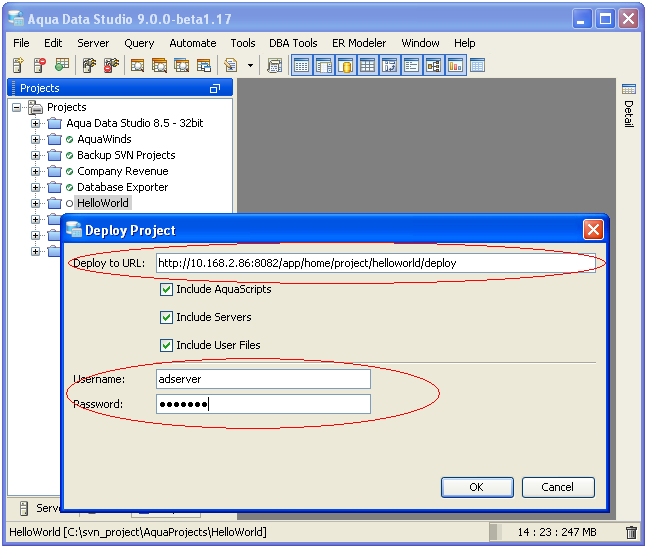The width and height of the screenshot is (647, 547).
Task: Expand the Company Revenue project node
Action: tap(35, 171)
